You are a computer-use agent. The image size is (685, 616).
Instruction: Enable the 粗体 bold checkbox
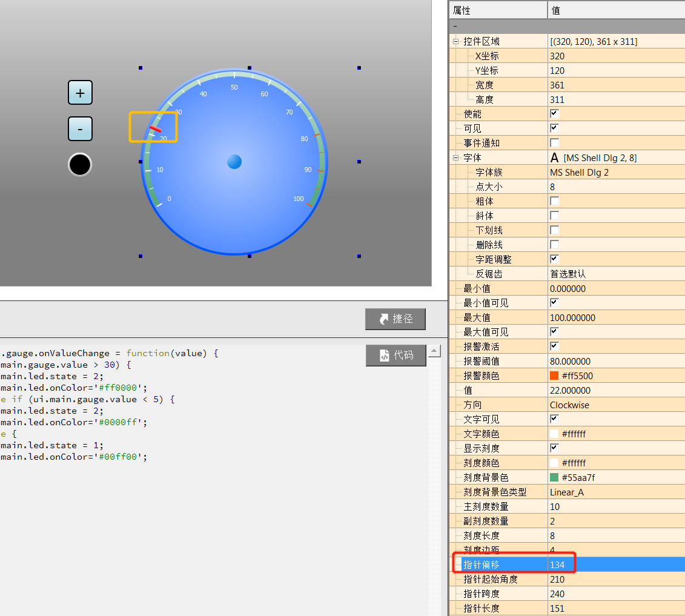pos(554,201)
